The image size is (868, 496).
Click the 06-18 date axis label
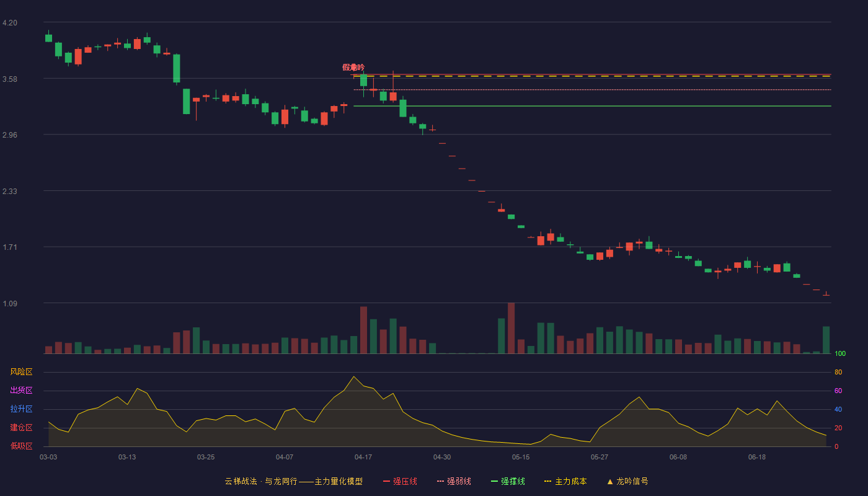pos(757,457)
